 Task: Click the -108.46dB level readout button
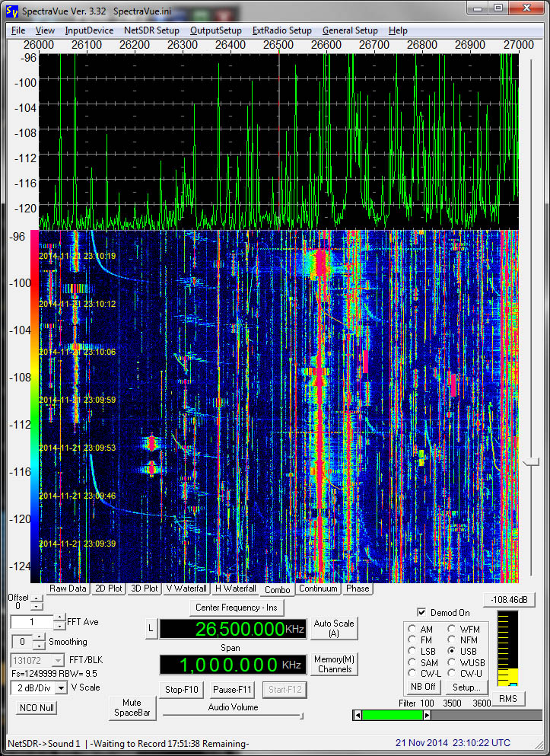coord(509,600)
